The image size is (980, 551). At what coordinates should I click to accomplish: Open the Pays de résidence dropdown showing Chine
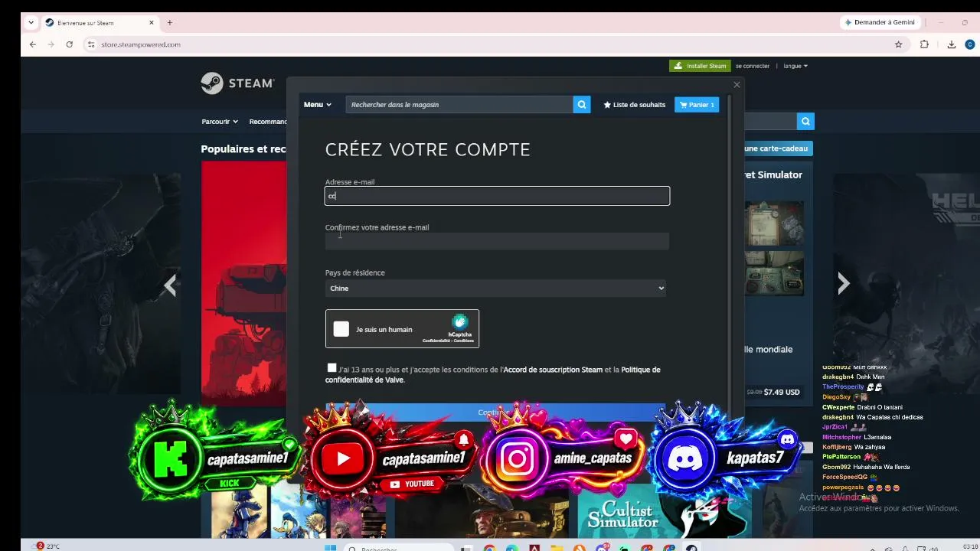[496, 289]
